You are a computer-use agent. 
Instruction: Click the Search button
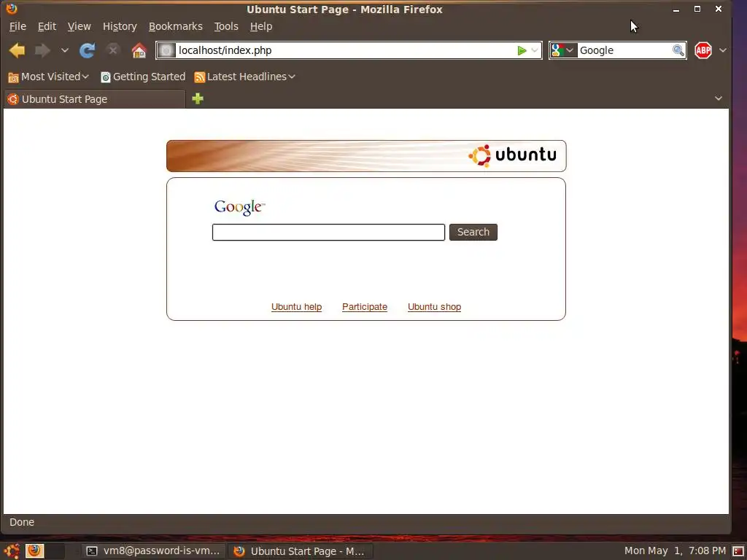[473, 233]
